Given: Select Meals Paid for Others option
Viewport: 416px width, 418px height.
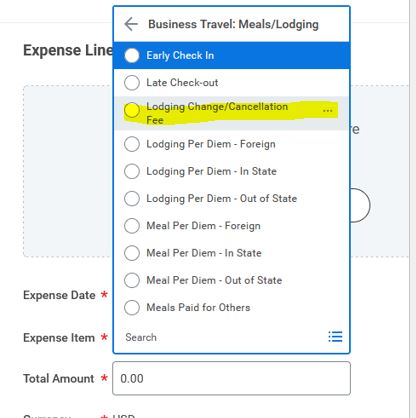Looking at the screenshot, I should tap(231, 307).
